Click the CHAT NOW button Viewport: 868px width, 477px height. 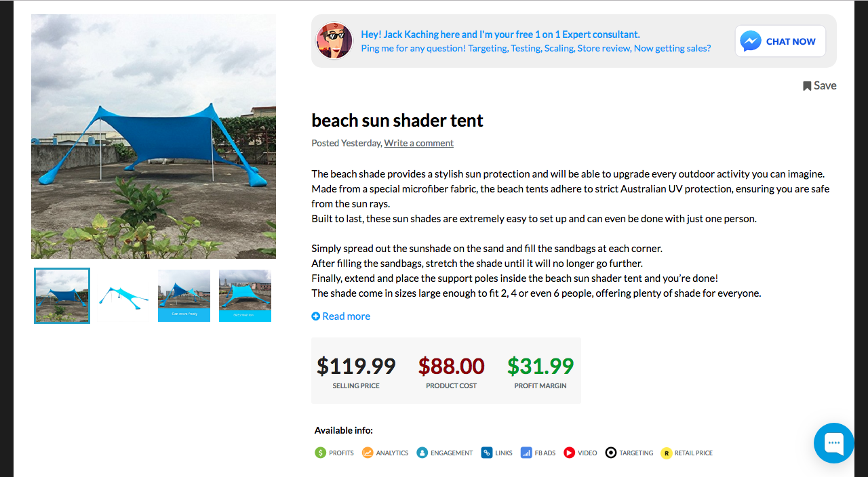tap(780, 41)
